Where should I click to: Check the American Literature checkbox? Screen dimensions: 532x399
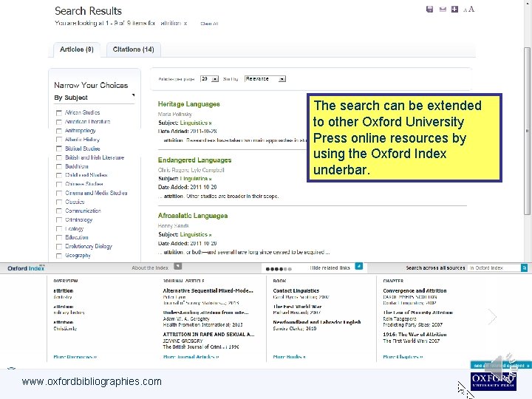pos(58,122)
